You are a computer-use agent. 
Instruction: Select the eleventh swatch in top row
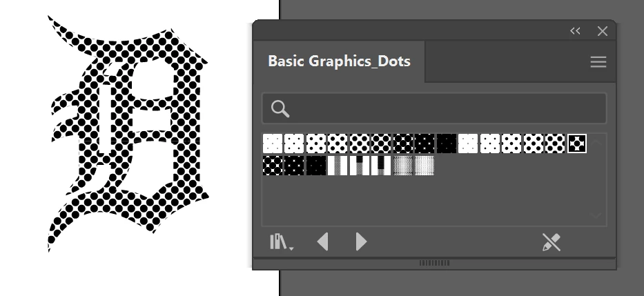click(x=490, y=144)
